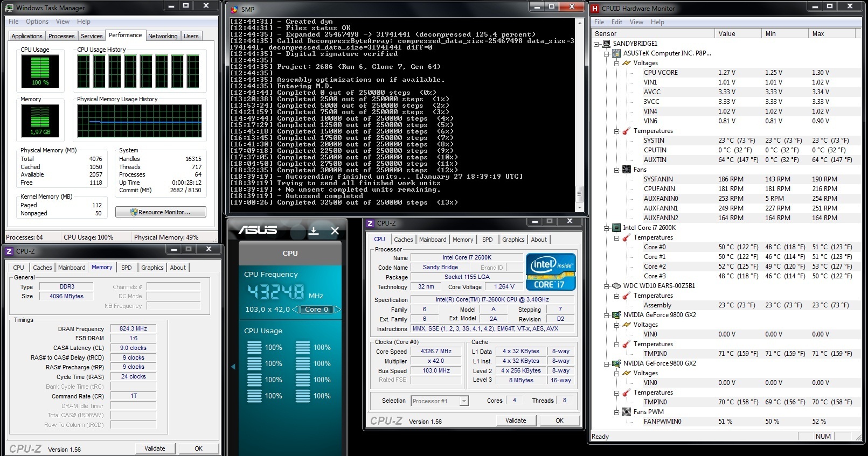Collapse the Fans node above SYSFANIN
Viewport: 868px width, 456px height.
pos(616,170)
